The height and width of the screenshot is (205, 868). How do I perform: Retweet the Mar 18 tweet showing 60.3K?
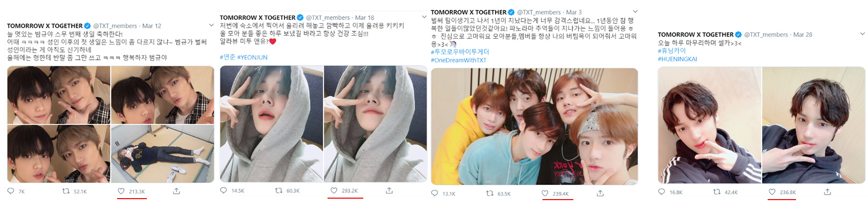click(279, 190)
